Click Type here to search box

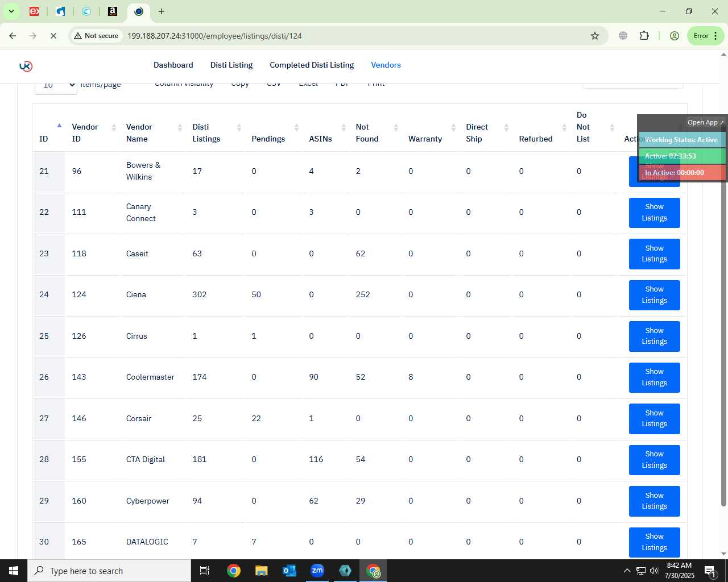(109, 571)
